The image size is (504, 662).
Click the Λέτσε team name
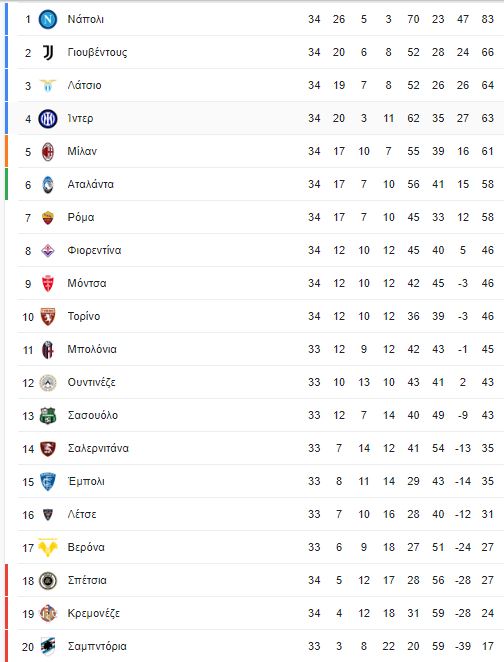tap(82, 514)
